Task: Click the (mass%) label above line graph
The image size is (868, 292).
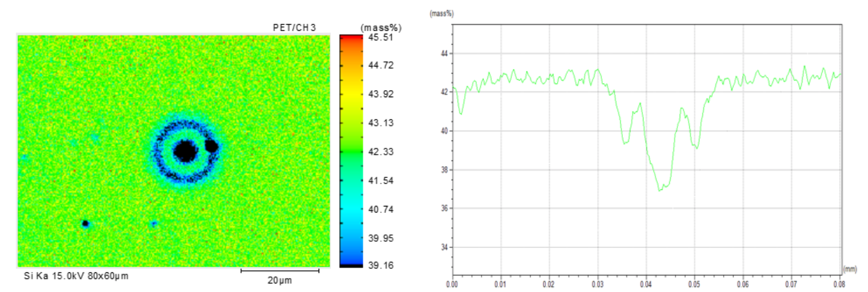Action: (x=441, y=14)
